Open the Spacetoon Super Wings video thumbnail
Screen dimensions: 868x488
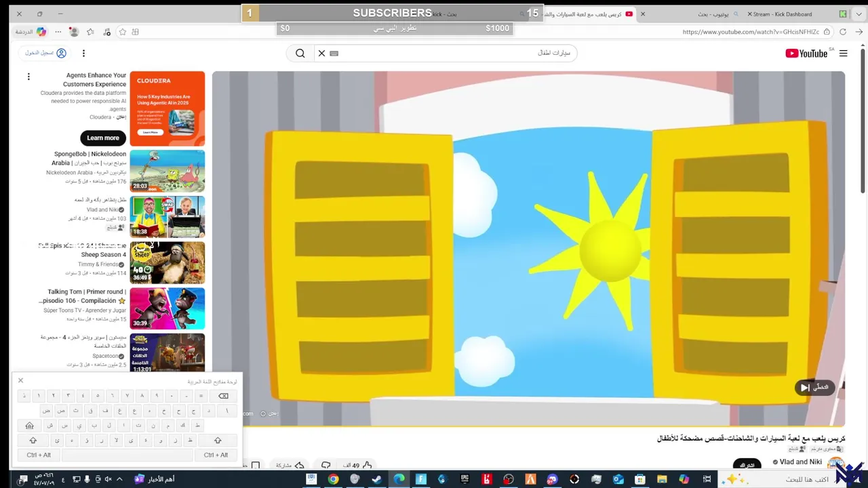tap(167, 352)
